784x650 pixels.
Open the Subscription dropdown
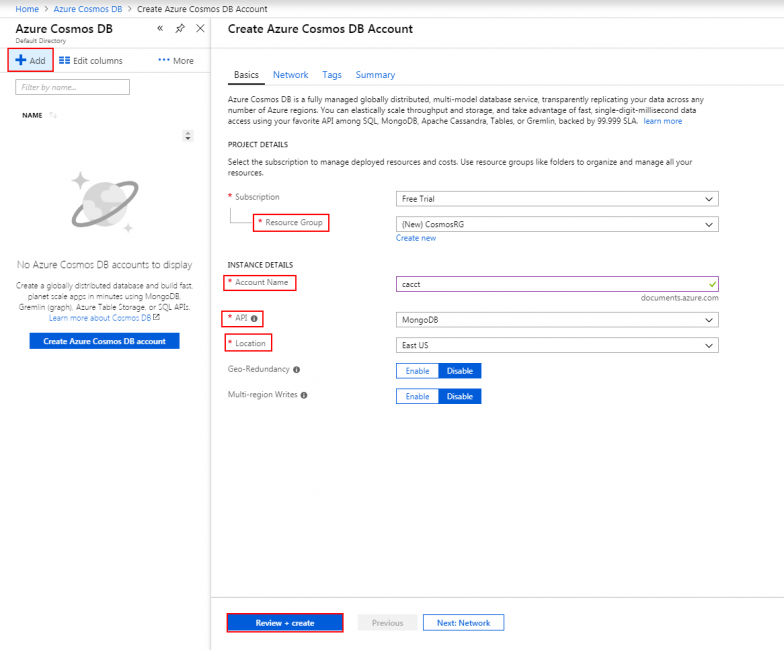coord(557,198)
